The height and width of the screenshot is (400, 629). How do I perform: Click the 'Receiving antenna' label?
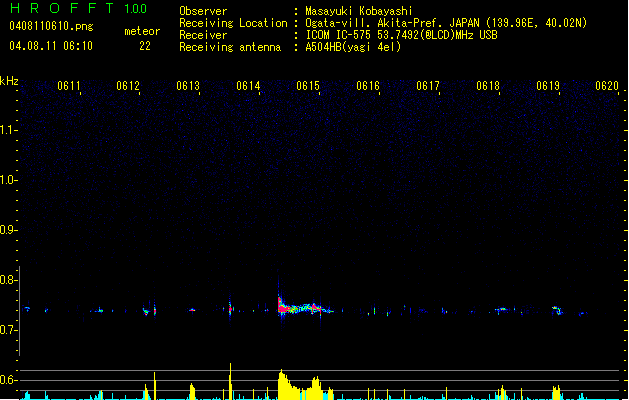pyautogui.click(x=230, y=47)
